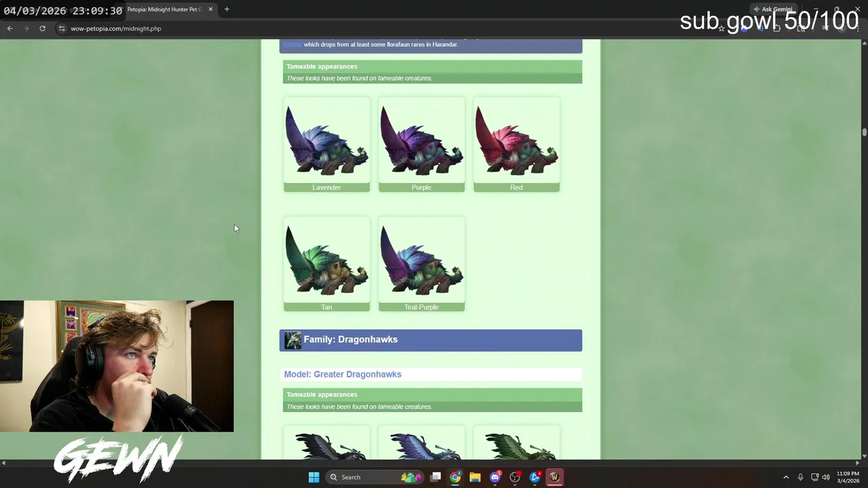
Task: Click the blue dragonhawk appearance thumbnail
Action: click(421, 443)
